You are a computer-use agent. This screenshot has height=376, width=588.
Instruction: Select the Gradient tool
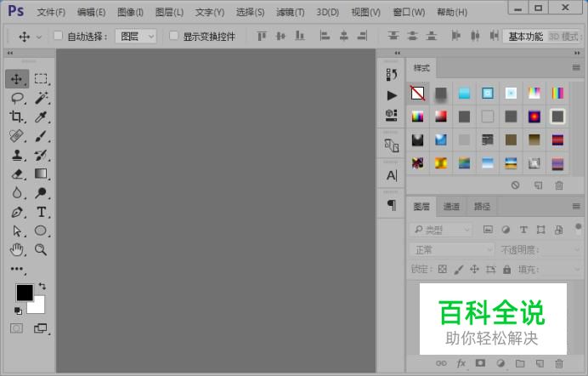pos(41,174)
